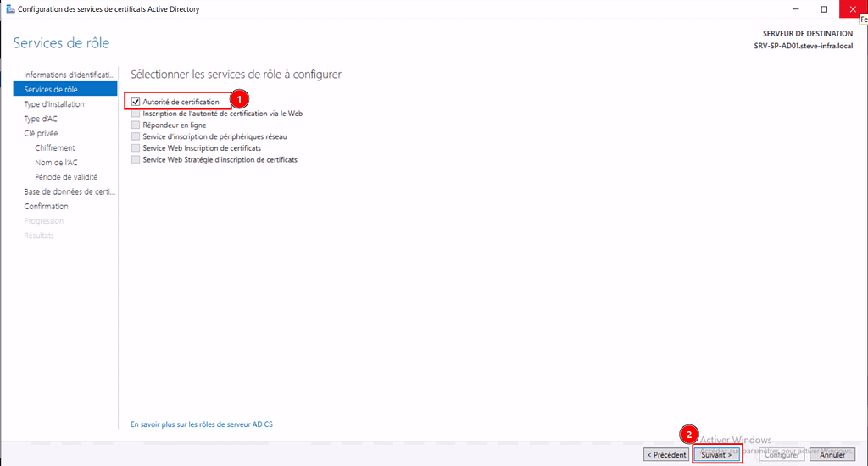Select Nom de l'AC sub-step

click(56, 162)
